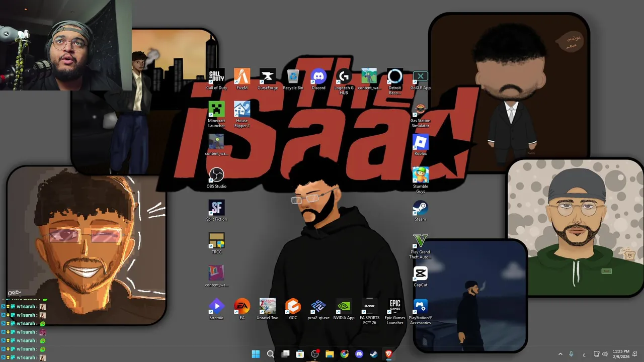Viewport: 644px width, 362px height.
Task: Switch to Brave browser in taskbar
Action: (x=388, y=354)
